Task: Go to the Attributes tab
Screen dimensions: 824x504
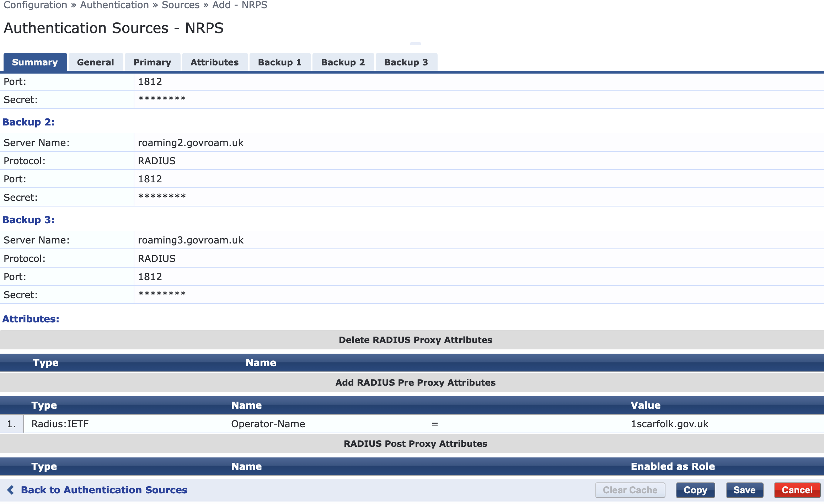Action: [x=214, y=62]
